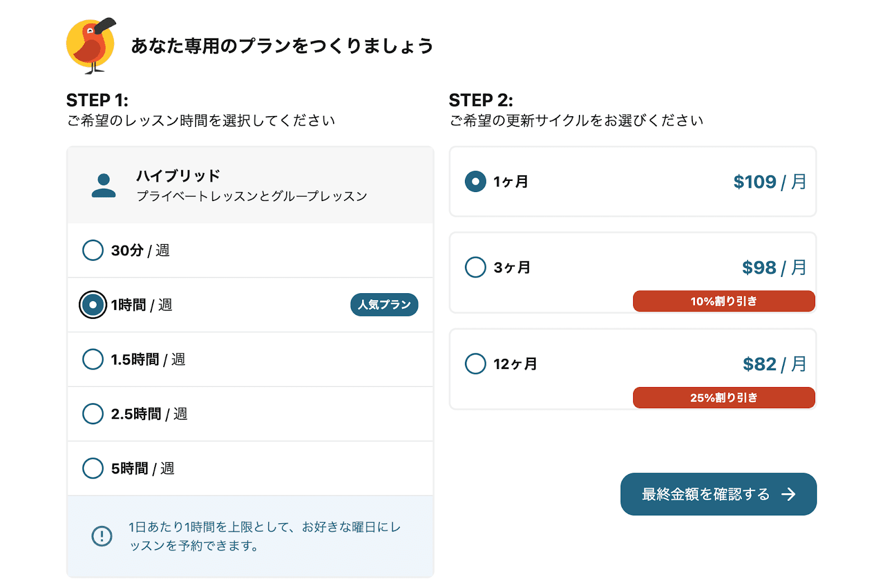
Task: Click the red bird mascot logo
Action: (91, 46)
